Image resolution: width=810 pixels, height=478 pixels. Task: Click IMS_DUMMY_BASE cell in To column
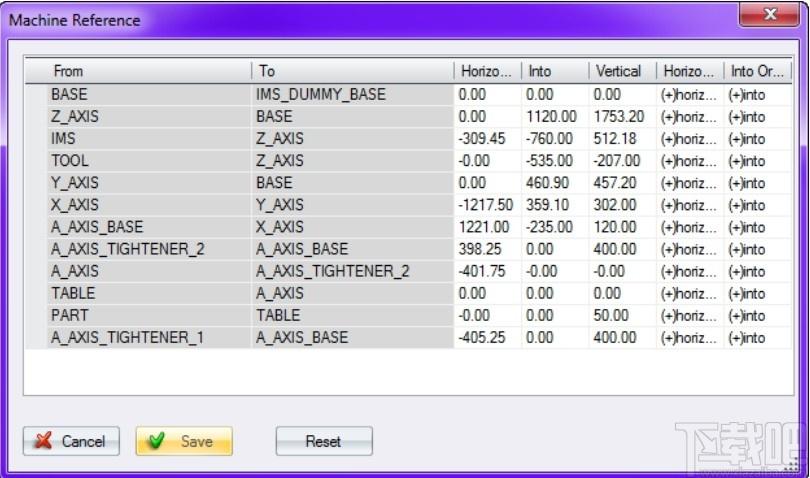[353, 95]
